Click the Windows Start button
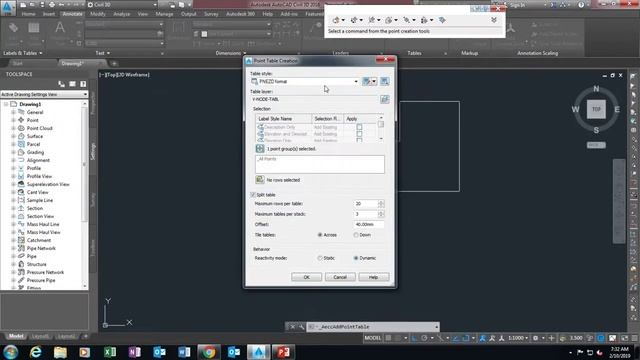 (x=10, y=352)
